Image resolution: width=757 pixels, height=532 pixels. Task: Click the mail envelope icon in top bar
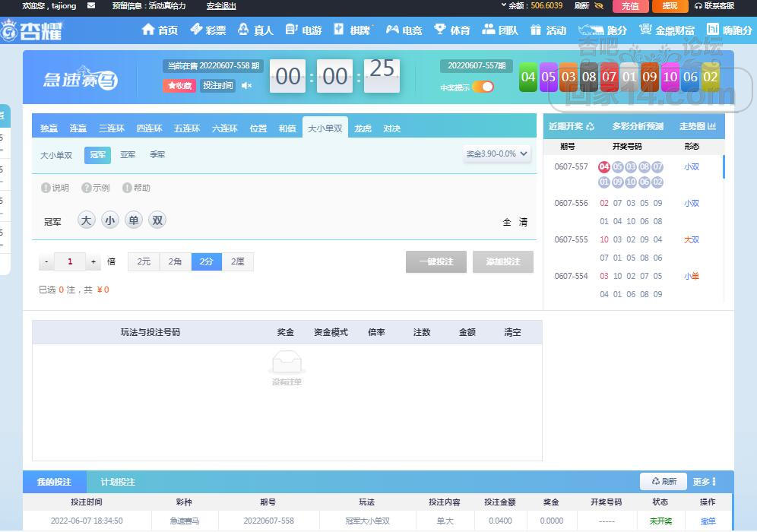tap(91, 5)
